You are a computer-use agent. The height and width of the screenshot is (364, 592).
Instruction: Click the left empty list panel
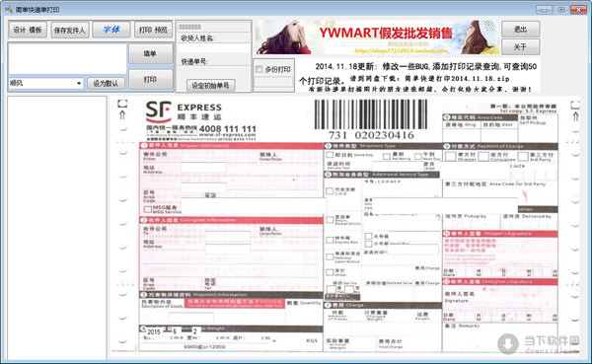pos(57,228)
